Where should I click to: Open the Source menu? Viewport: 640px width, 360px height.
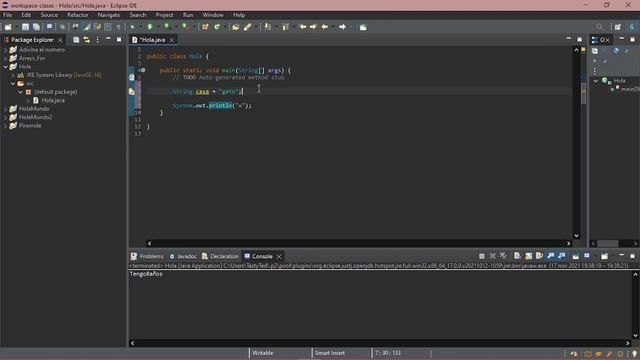point(49,15)
